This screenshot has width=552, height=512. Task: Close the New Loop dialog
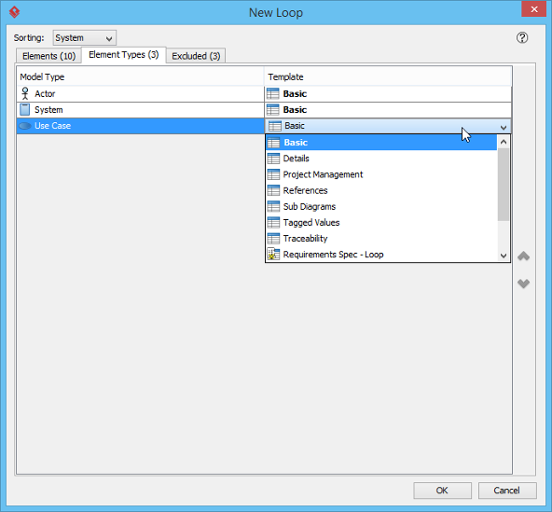533,9
